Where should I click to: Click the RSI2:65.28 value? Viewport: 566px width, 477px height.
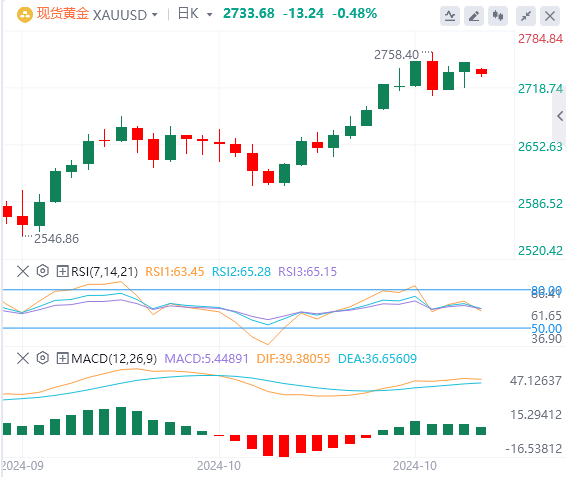241,272
